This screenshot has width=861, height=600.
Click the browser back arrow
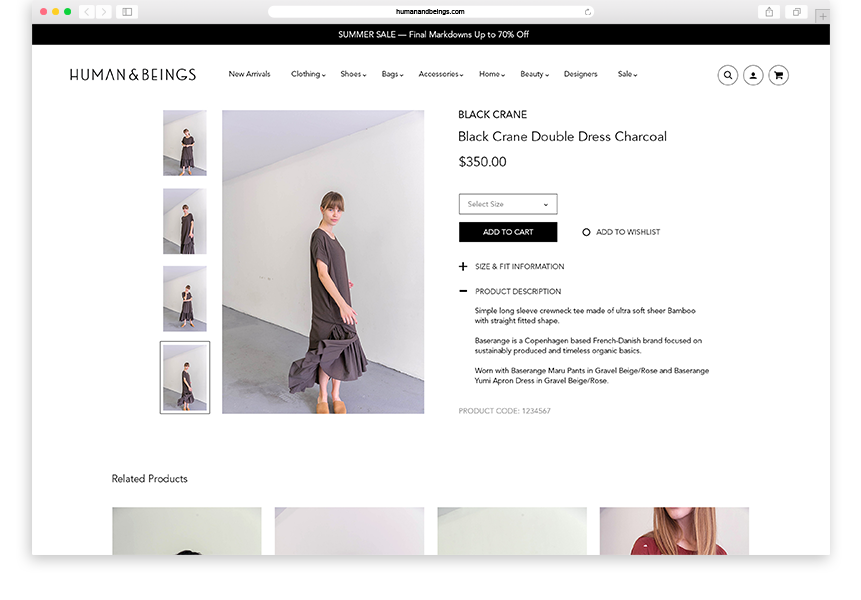click(86, 12)
